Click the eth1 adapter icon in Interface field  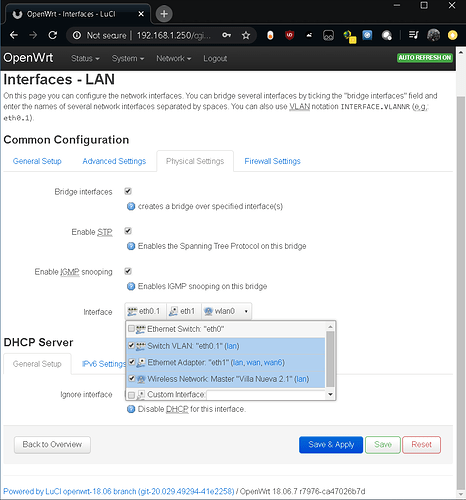(x=173, y=311)
